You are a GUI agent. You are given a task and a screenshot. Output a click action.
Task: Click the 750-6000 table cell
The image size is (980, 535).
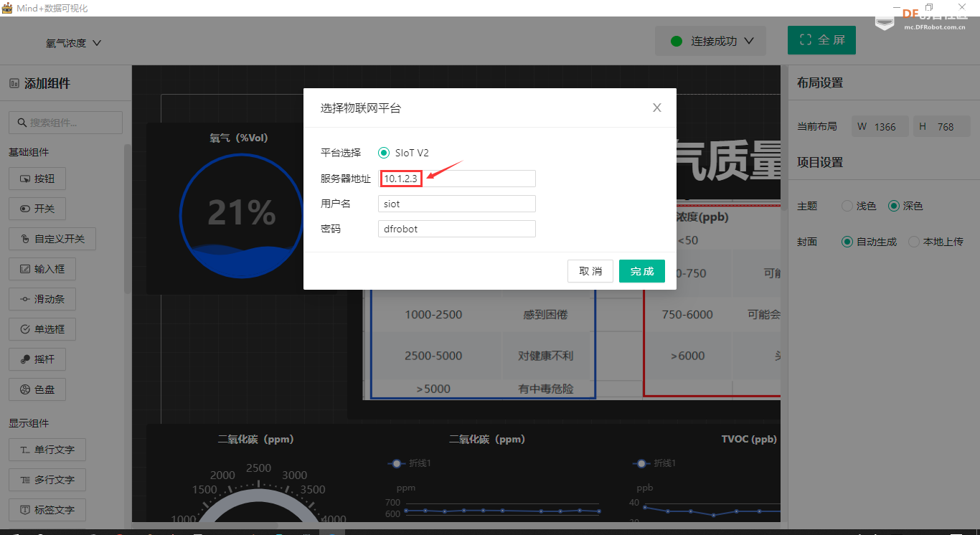(x=687, y=314)
